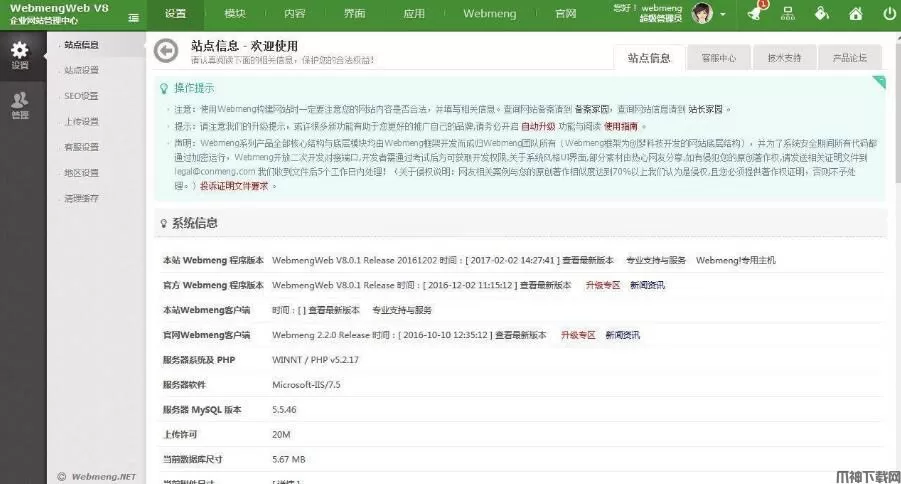The width and height of the screenshot is (901, 484).
Task: Click 专业支持与服务 in 本站Webmeng客户端 row
Action: (x=402, y=310)
